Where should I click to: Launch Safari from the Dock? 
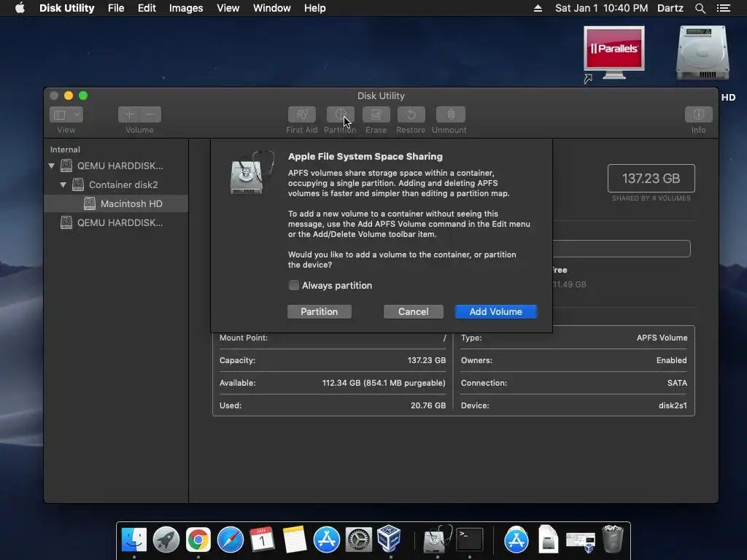[x=230, y=540]
